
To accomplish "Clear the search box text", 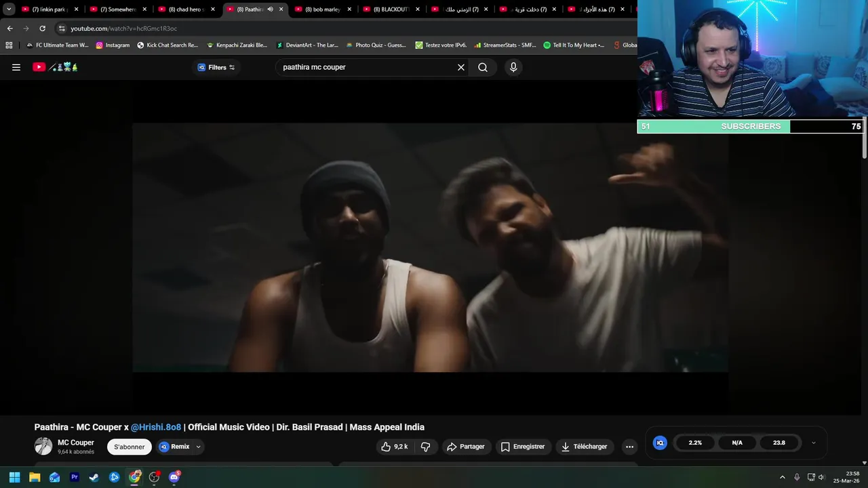I will tap(461, 67).
